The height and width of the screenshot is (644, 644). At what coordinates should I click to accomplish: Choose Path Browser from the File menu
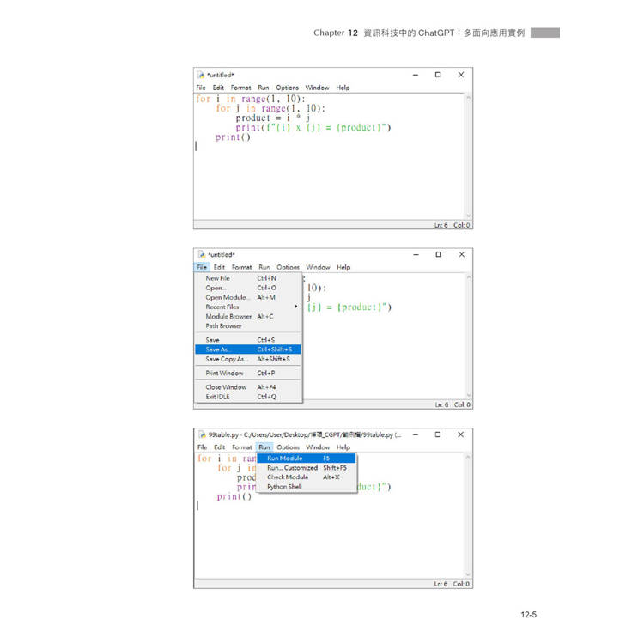248,325
